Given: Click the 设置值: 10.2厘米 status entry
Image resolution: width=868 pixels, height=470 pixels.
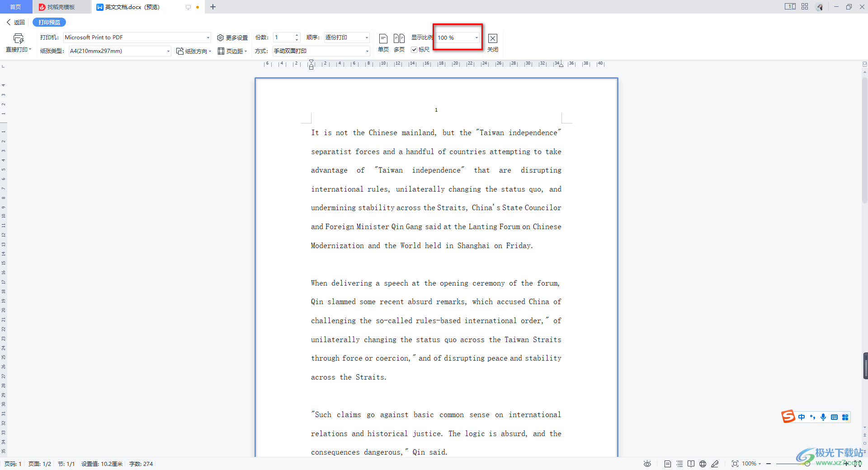Looking at the screenshot, I should coord(102,464).
